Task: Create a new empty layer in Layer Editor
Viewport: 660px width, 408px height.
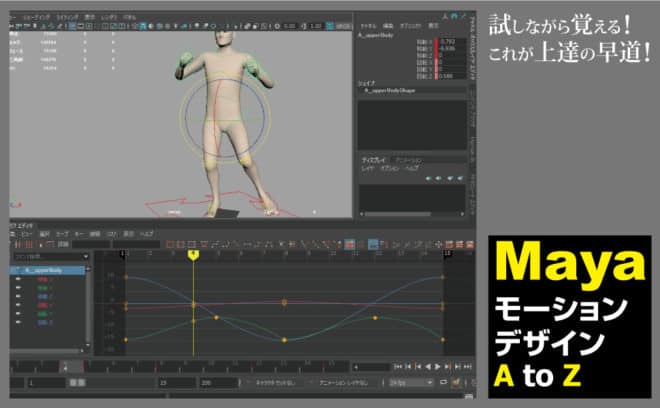Action: point(450,178)
